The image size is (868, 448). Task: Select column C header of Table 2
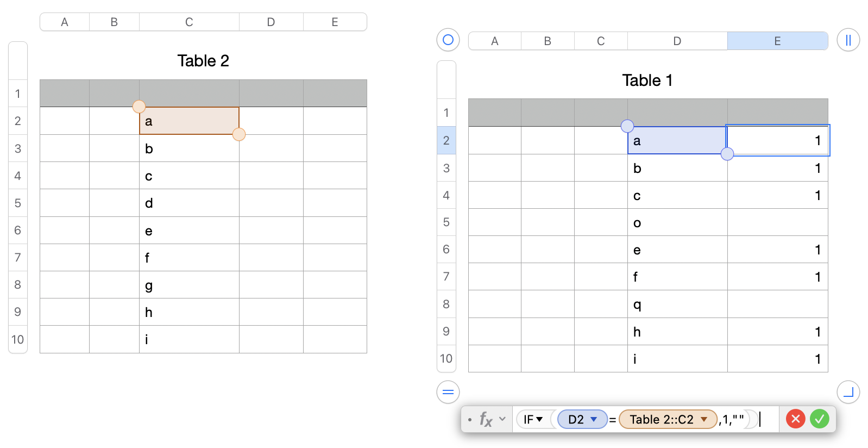tap(188, 22)
